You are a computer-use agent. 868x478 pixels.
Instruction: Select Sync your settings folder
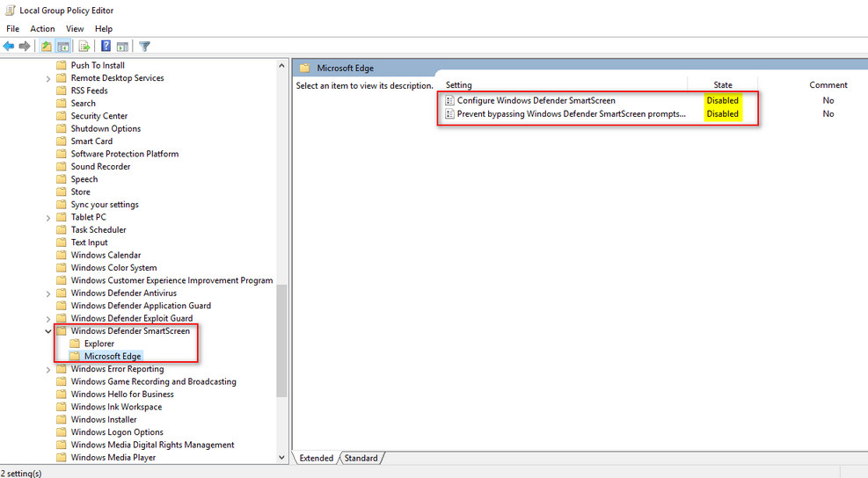105,204
